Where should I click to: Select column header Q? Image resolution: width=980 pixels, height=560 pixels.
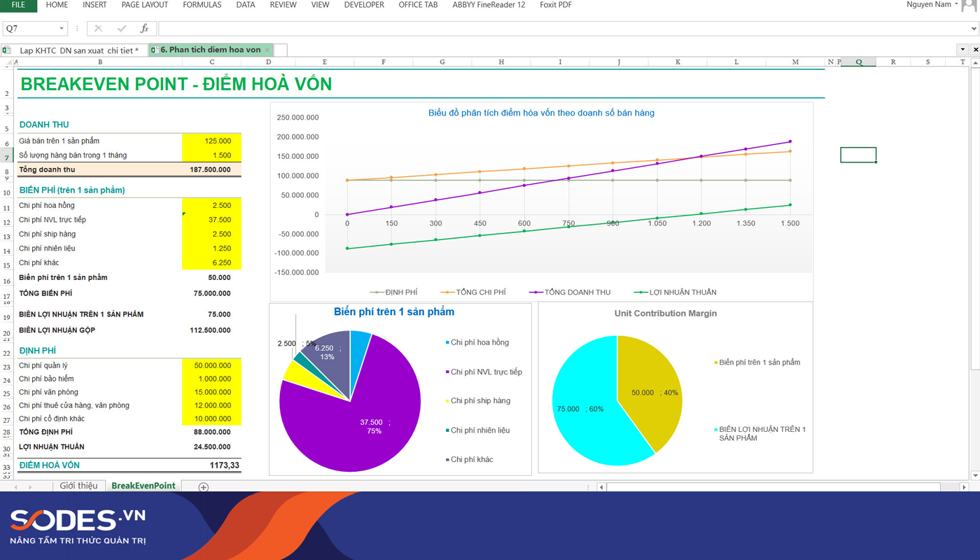[x=858, y=62]
